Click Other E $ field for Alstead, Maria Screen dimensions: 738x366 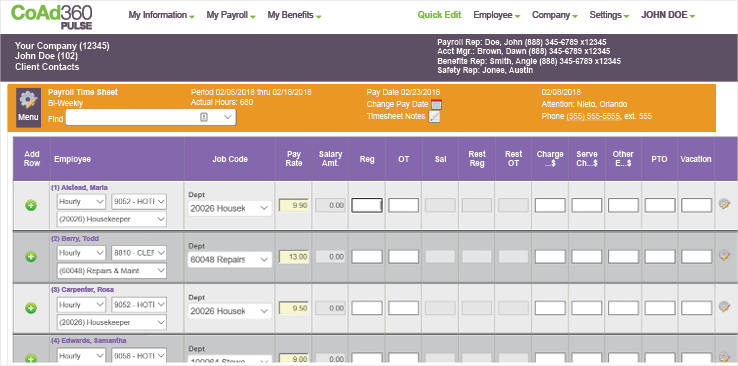pyautogui.click(x=623, y=206)
